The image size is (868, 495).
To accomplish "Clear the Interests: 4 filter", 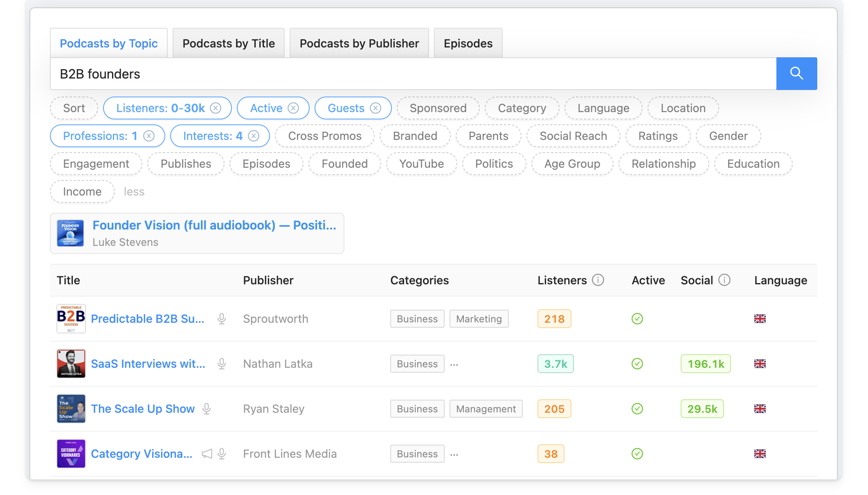I will click(x=254, y=136).
